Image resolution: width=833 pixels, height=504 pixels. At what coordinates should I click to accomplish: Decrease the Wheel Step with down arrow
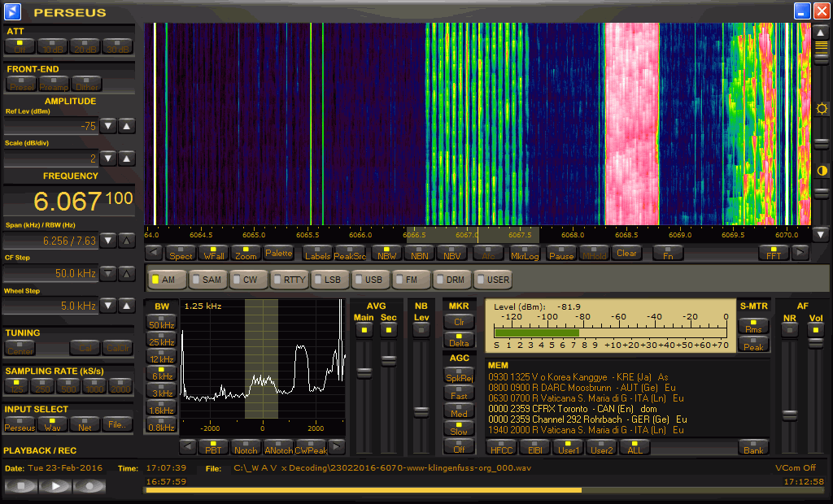(109, 306)
